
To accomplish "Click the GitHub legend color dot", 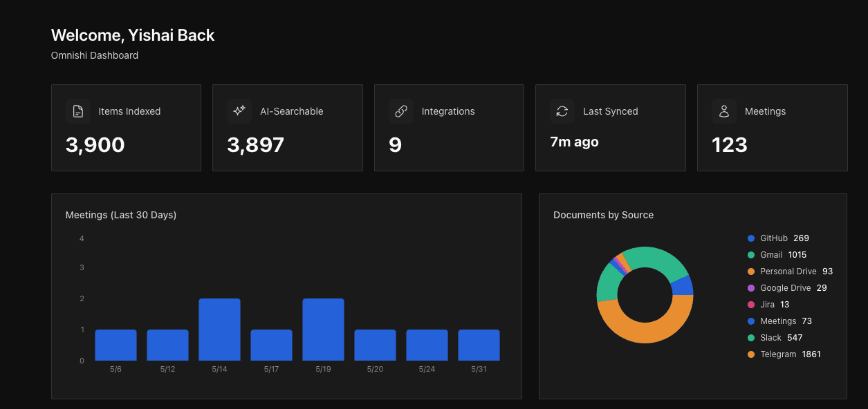I will click(x=751, y=238).
